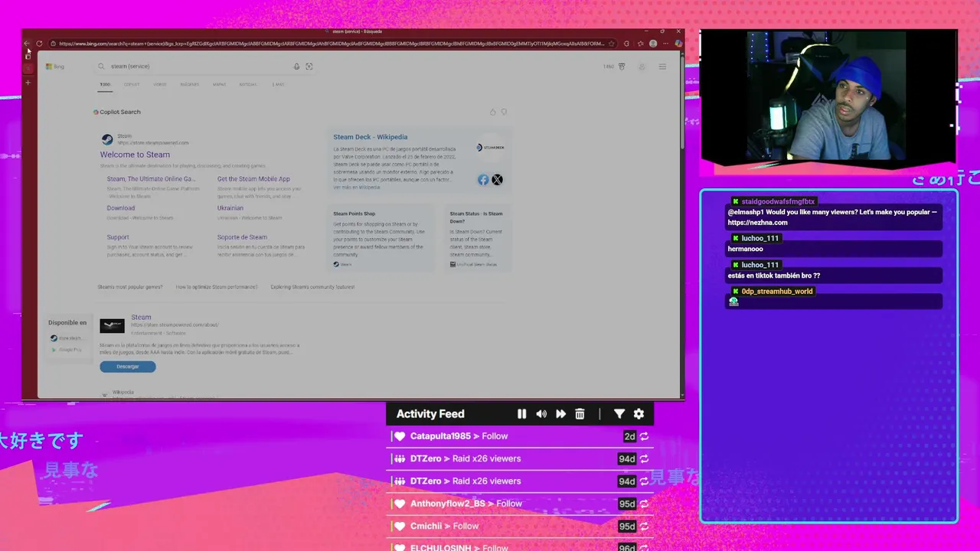Open the Bing account profile icon
This screenshot has width=980, height=551.
642,67
